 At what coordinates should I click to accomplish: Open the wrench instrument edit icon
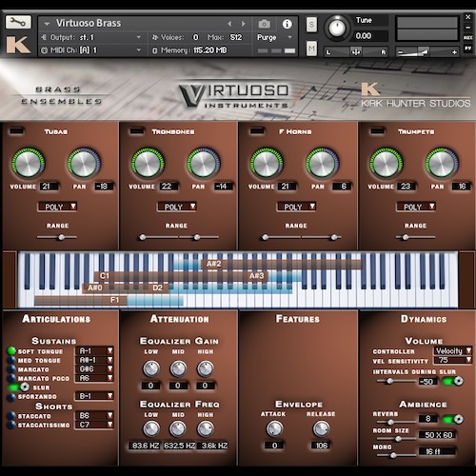pos(18,22)
